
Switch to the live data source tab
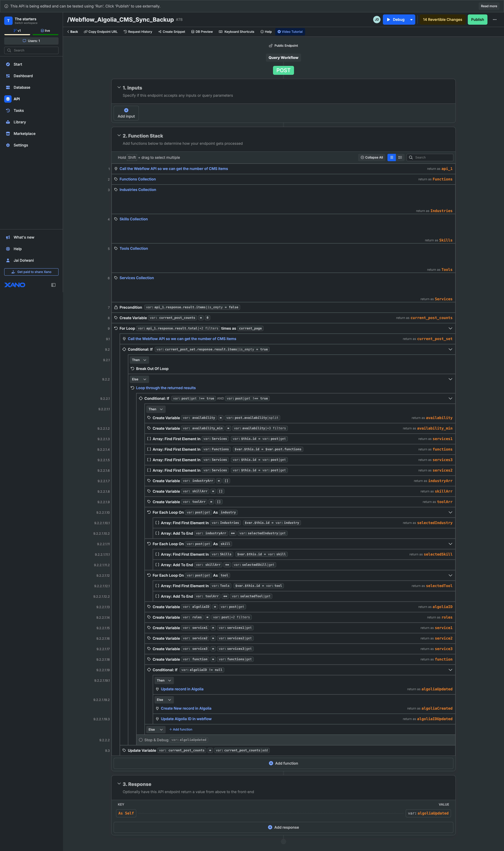(46, 31)
